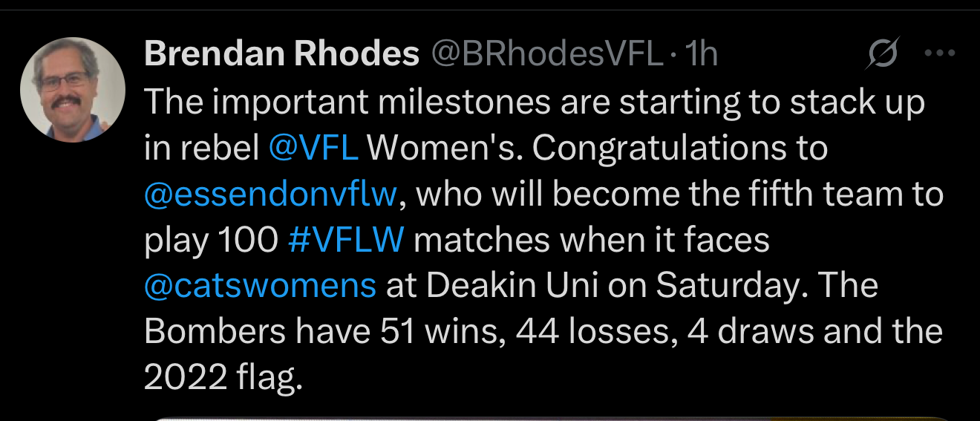This screenshot has height=421, width=980.
Task: Open the Brendan Rhodes display name link
Action: click(x=282, y=54)
